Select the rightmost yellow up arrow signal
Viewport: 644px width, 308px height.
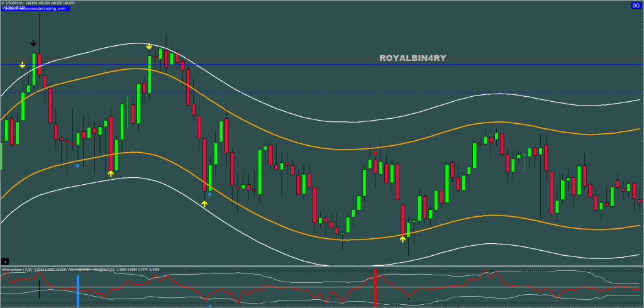click(x=402, y=239)
